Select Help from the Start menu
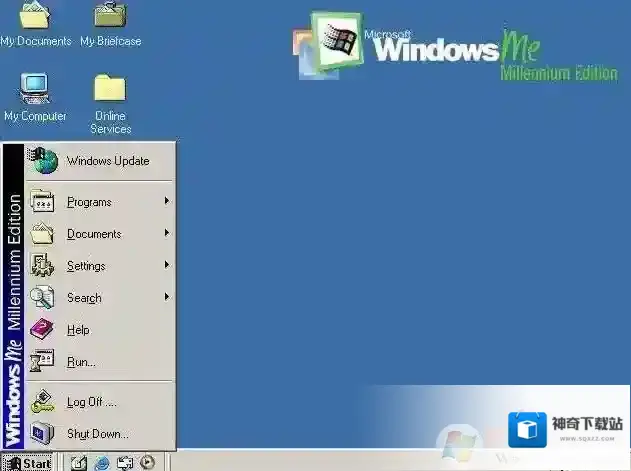Screen dimensions: 631x471 pyautogui.click(x=78, y=330)
